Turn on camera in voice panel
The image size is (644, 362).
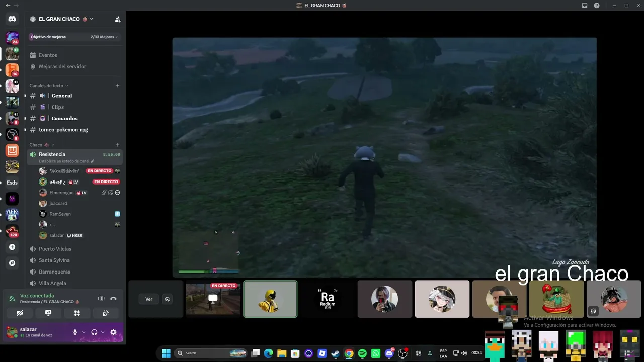(x=20, y=313)
